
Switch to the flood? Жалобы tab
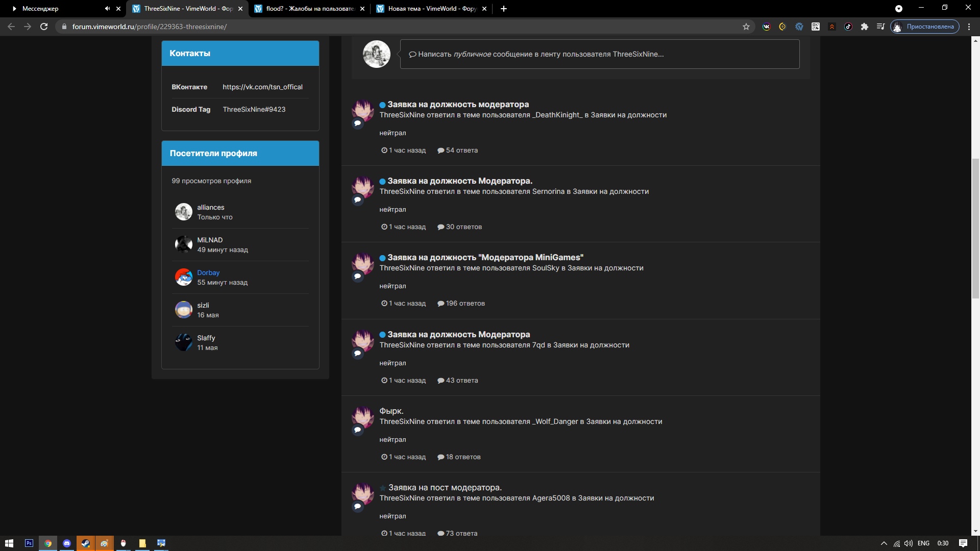[309, 9]
